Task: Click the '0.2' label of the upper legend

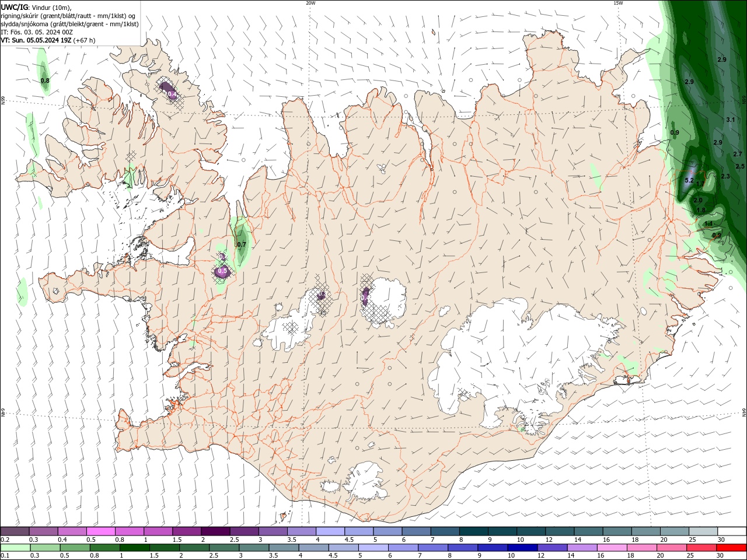Action: point(5,540)
